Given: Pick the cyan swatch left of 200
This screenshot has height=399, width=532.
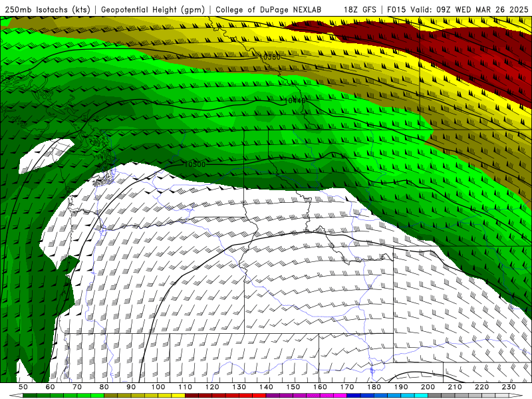Looking at the screenshot, I should [x=421, y=396].
